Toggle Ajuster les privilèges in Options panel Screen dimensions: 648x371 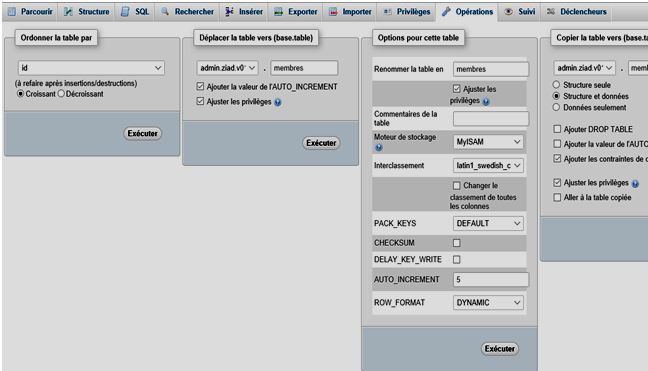(457, 88)
